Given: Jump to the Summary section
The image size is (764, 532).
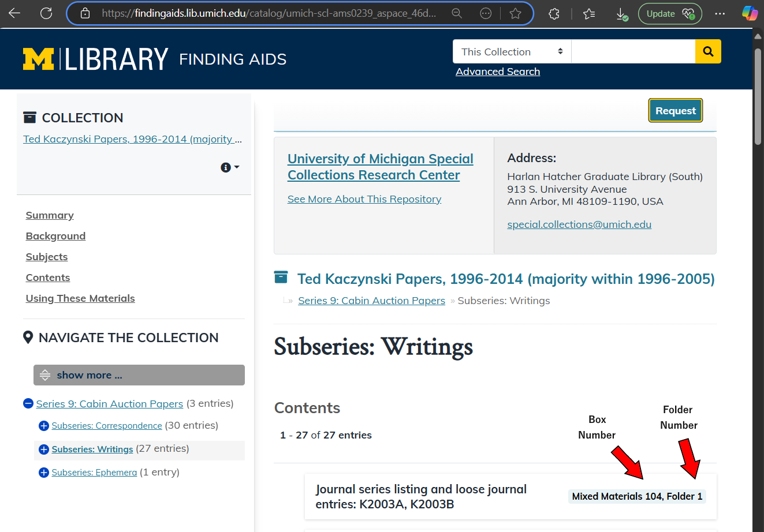Looking at the screenshot, I should (x=50, y=215).
